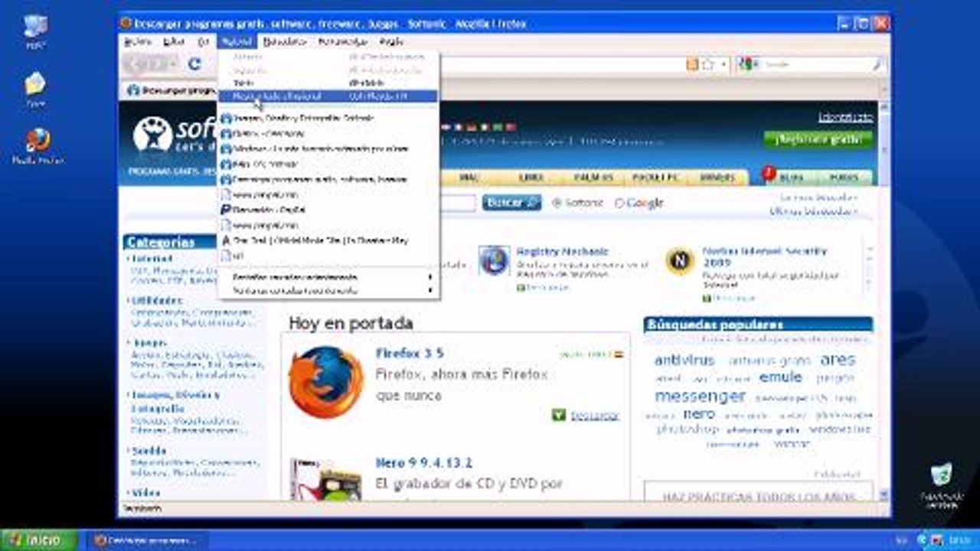The height and width of the screenshot is (551, 980).
Task: Select the Mozilla Firefox desktop shortcut
Action: point(37,145)
